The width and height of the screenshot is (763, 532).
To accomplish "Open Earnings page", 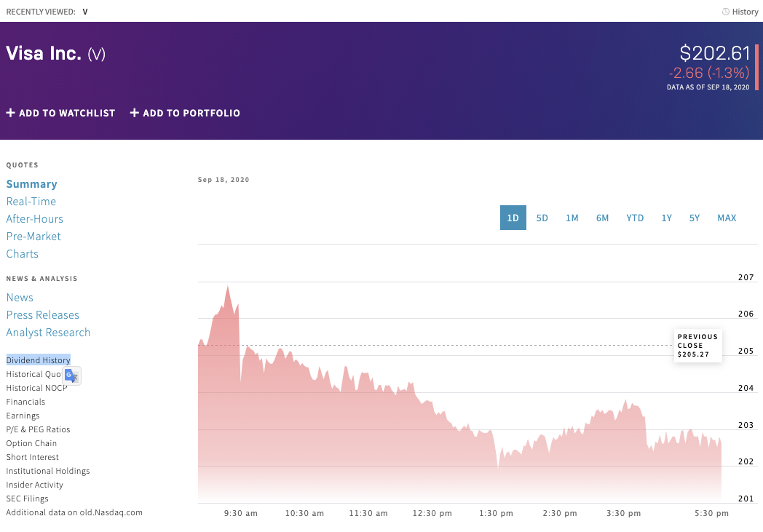I will point(23,416).
